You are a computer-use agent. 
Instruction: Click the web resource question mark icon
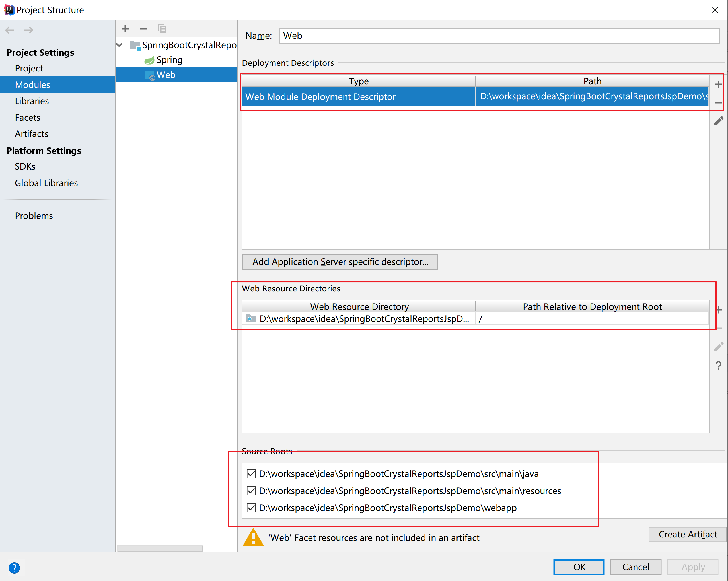coord(718,365)
